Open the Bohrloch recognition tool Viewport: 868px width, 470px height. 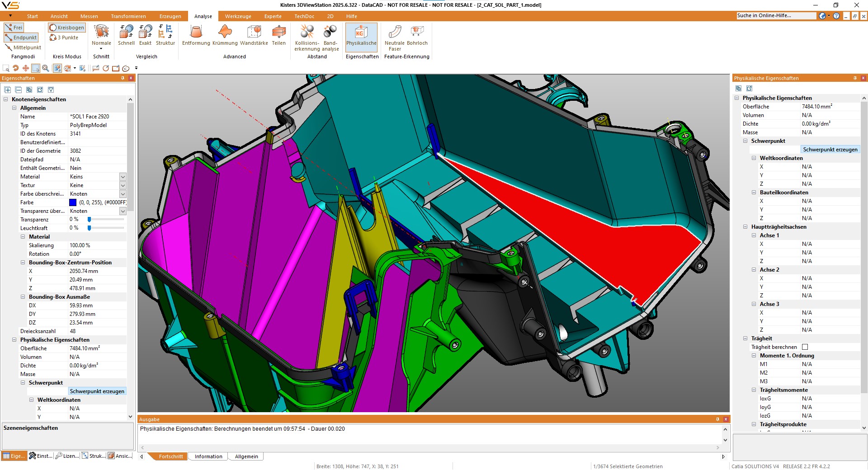[416, 36]
